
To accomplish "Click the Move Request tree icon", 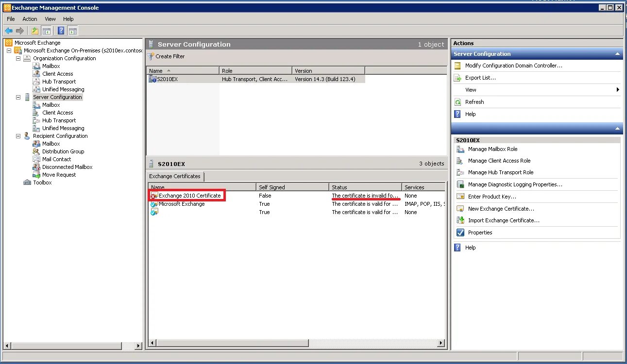I will click(x=36, y=175).
